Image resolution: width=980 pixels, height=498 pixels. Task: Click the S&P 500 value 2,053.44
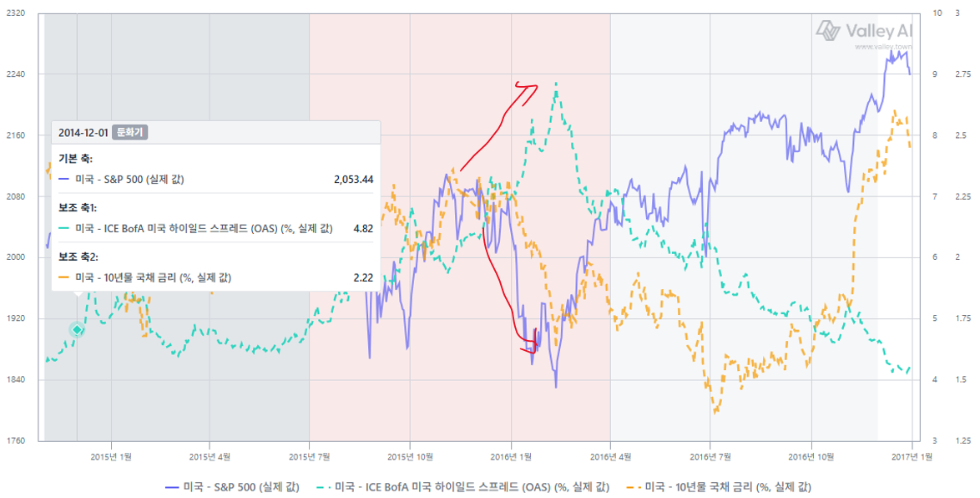pos(354,180)
